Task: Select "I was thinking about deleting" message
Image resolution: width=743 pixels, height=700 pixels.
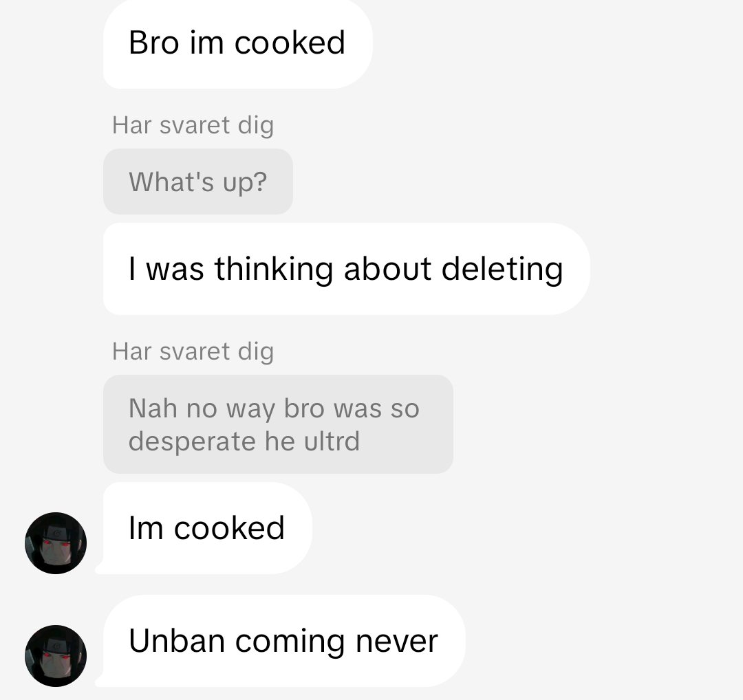Action: (x=346, y=269)
